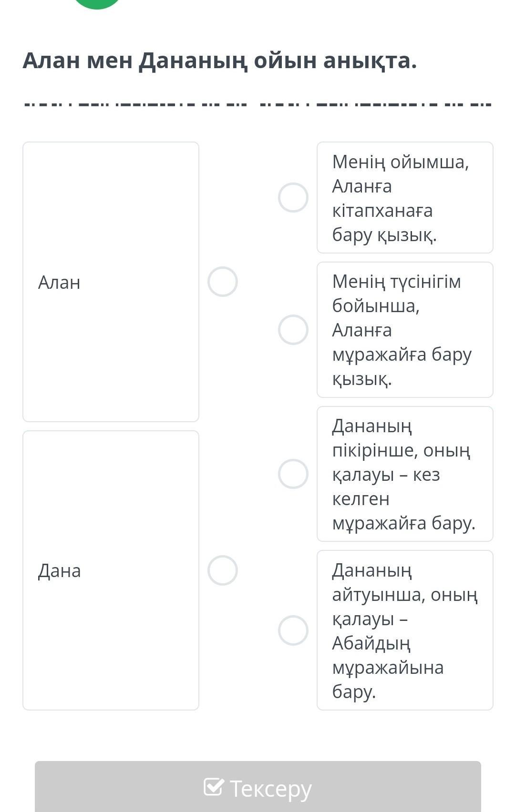This screenshot has height=812, width=515.
Task: Select circle for 'кез келген мұражайға бару'
Action: [293, 474]
